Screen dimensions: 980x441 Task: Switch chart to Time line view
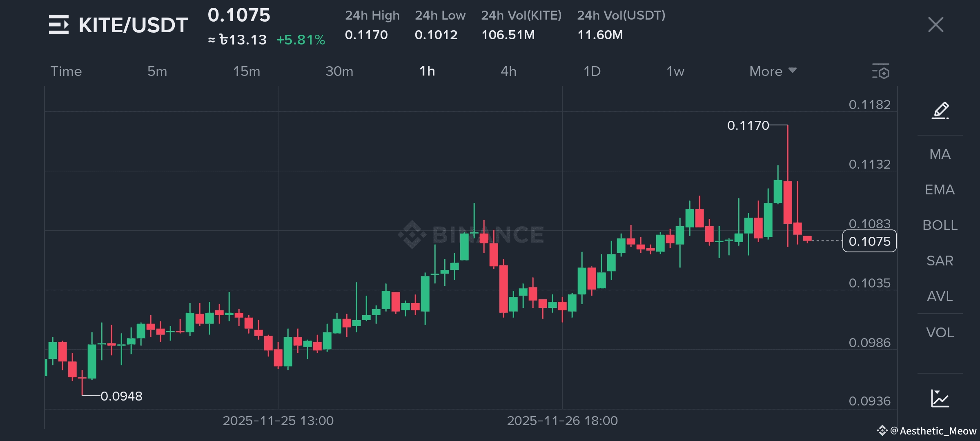coord(66,71)
